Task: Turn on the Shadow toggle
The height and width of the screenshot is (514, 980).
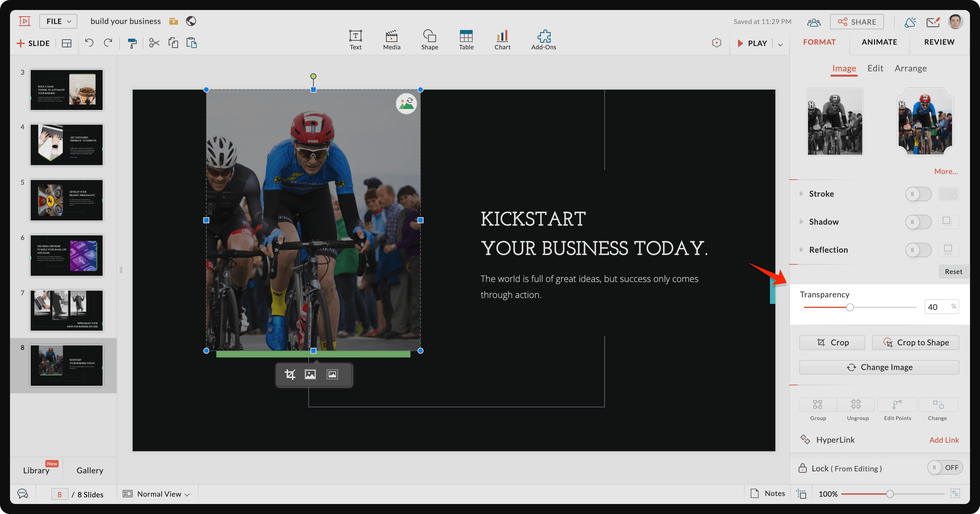Action: 918,222
